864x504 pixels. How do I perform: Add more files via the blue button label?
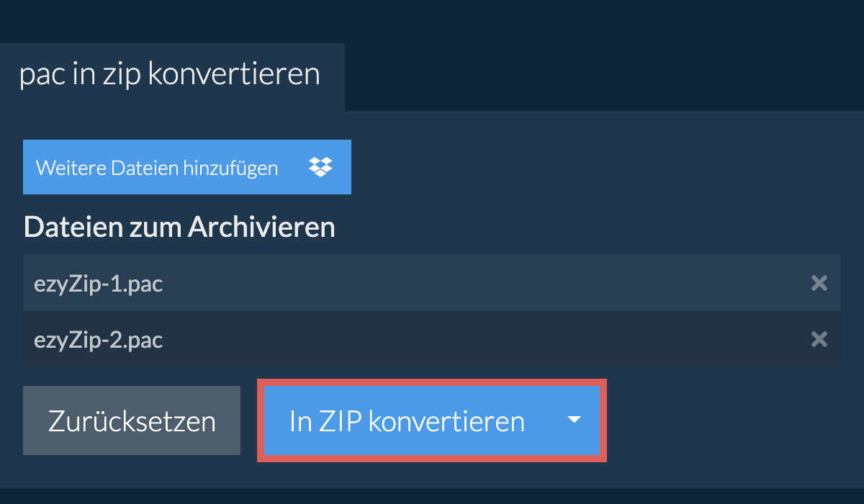click(x=157, y=168)
